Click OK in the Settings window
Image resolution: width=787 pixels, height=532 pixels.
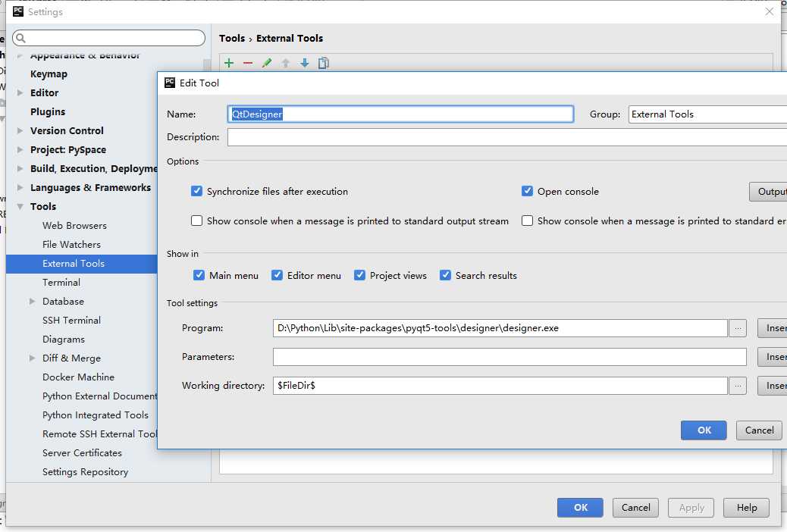(x=580, y=508)
